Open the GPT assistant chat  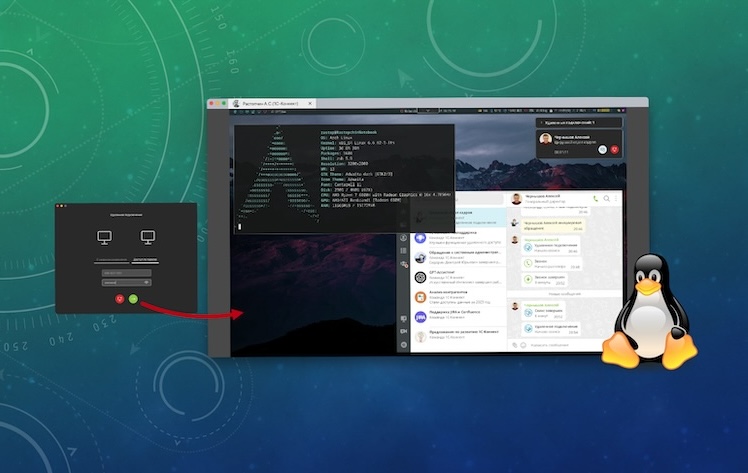(440, 275)
